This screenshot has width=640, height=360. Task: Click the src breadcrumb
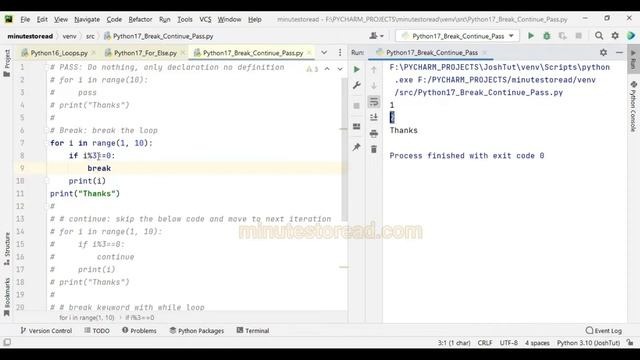pos(90,36)
